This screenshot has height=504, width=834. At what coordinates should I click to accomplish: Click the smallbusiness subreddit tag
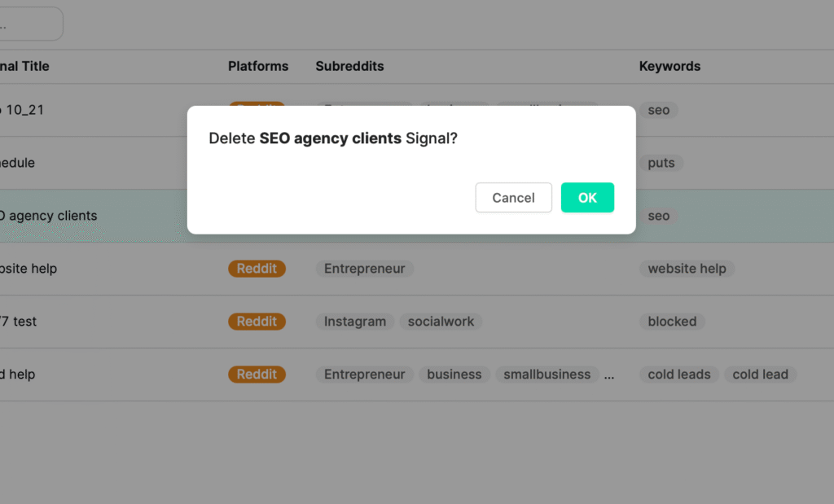point(546,375)
